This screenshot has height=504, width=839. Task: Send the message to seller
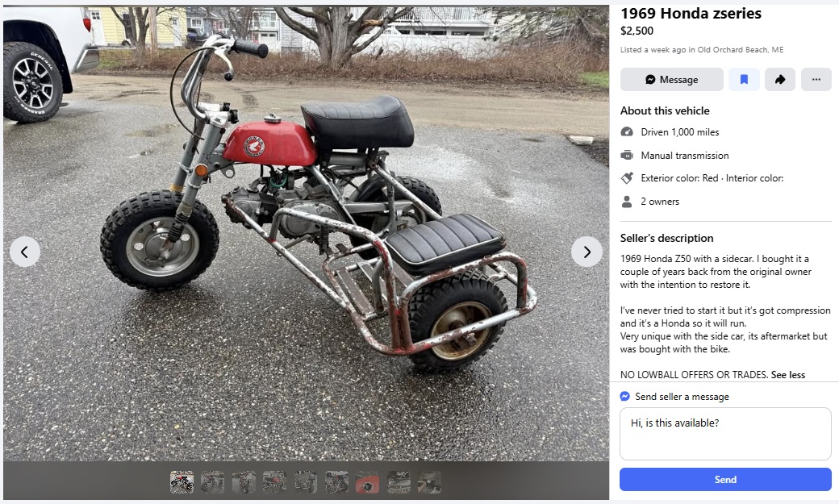[725, 479]
